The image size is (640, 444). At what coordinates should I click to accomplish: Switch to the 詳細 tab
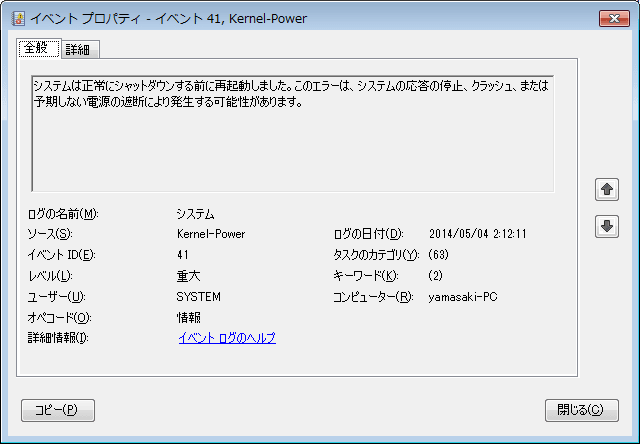pyautogui.click(x=80, y=50)
